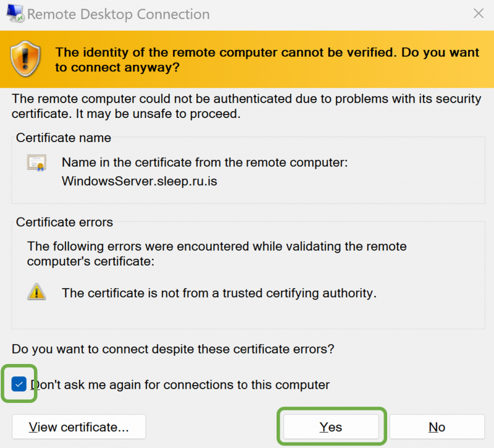494x448 pixels.
Task: Open the View certificate dialog
Action: coord(79,427)
